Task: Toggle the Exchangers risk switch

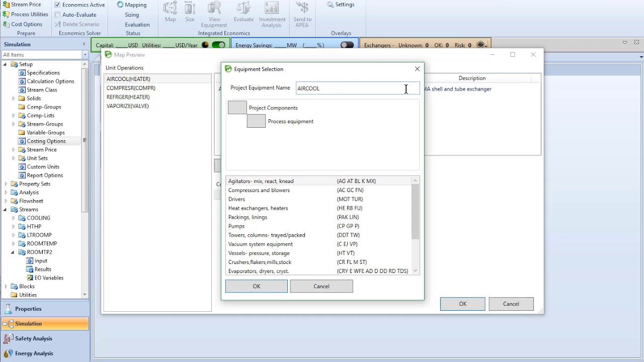Action: 481,45
